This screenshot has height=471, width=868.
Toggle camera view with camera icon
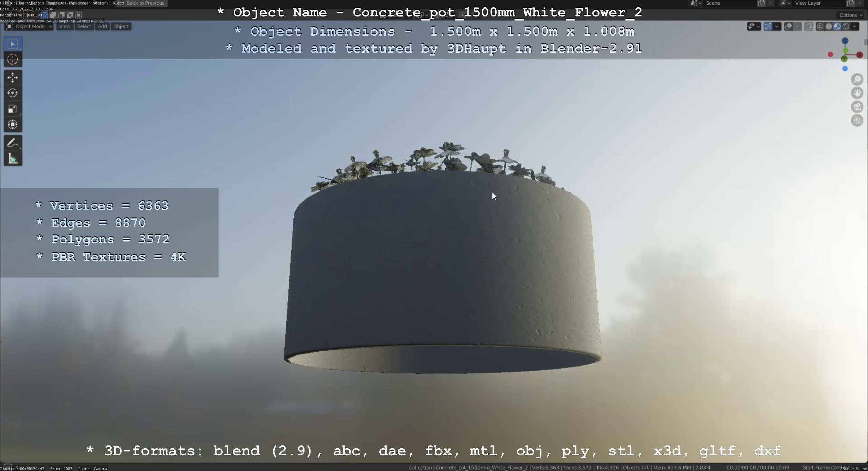pos(857,107)
